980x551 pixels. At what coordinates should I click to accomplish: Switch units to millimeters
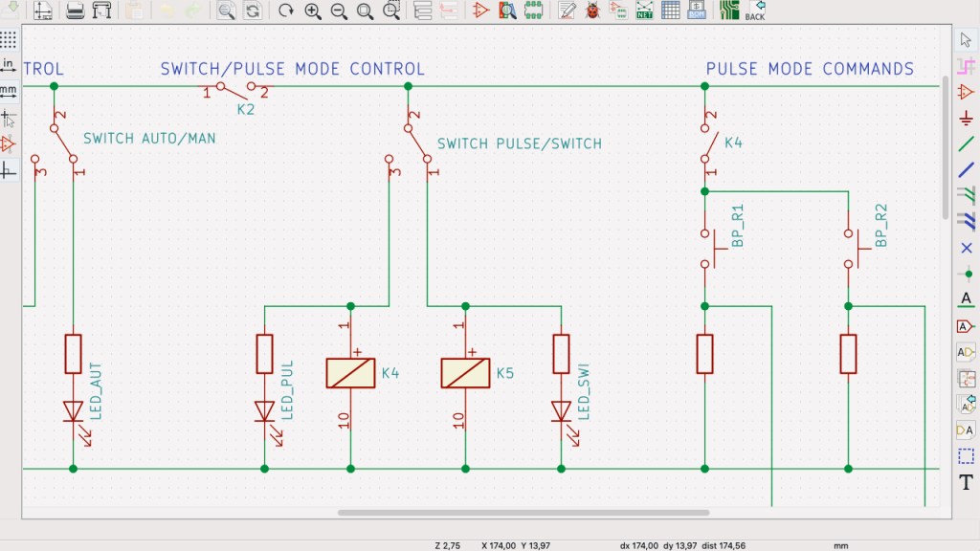coord(9,92)
